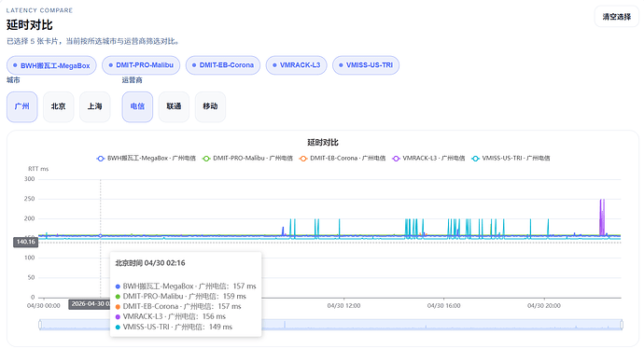644x349 pixels.
Task: Toggle DMIT-EB-Corona legend series
Action: (x=343, y=159)
